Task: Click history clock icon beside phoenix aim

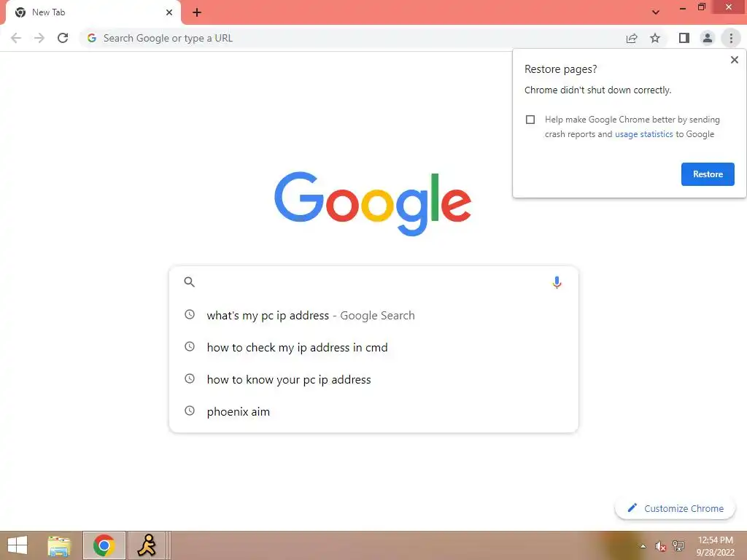Action: click(190, 411)
